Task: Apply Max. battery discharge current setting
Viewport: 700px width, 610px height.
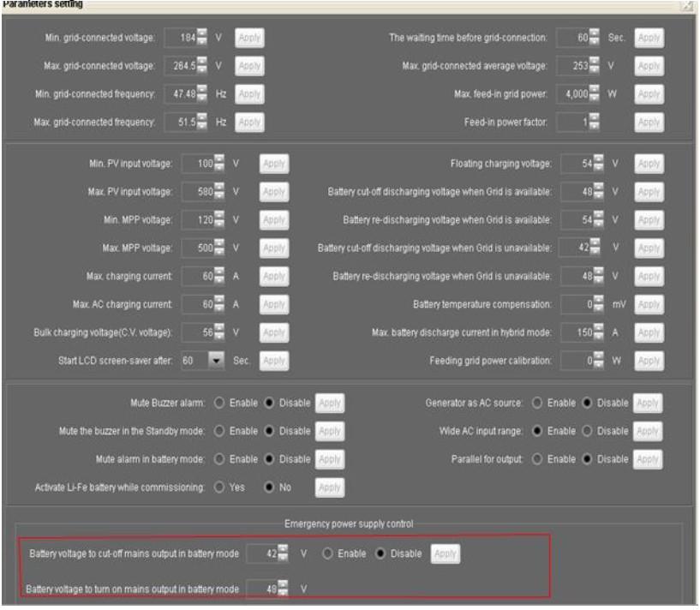Action: point(649,332)
